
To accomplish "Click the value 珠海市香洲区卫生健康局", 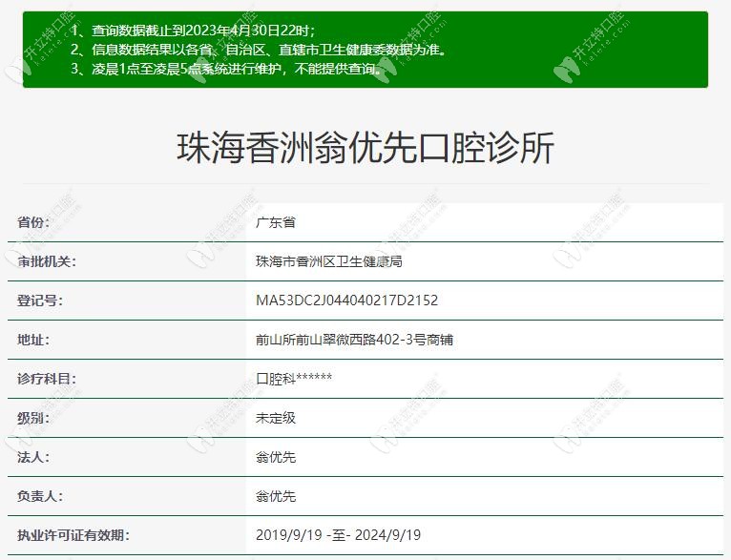I will (329, 261).
